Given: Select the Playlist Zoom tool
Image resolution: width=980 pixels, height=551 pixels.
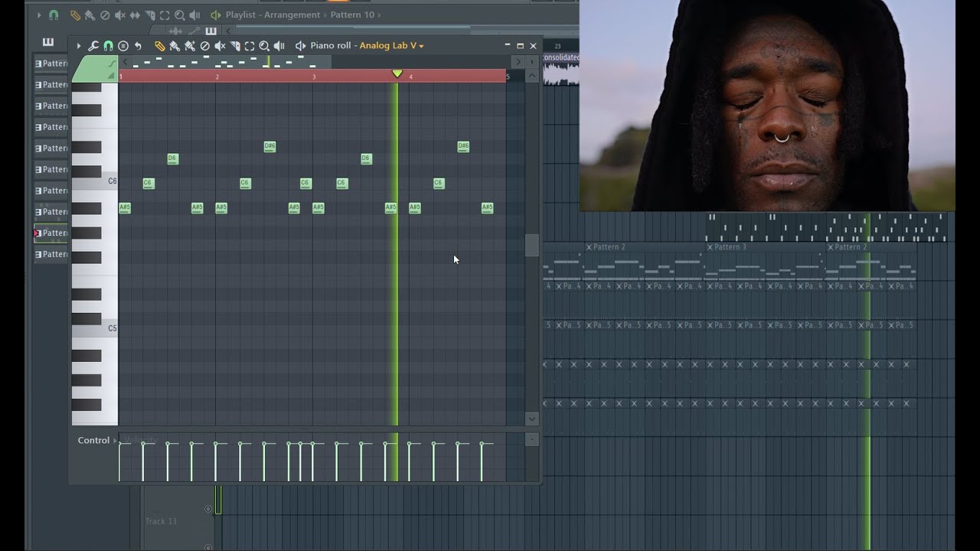Looking at the screenshot, I should click(x=180, y=15).
